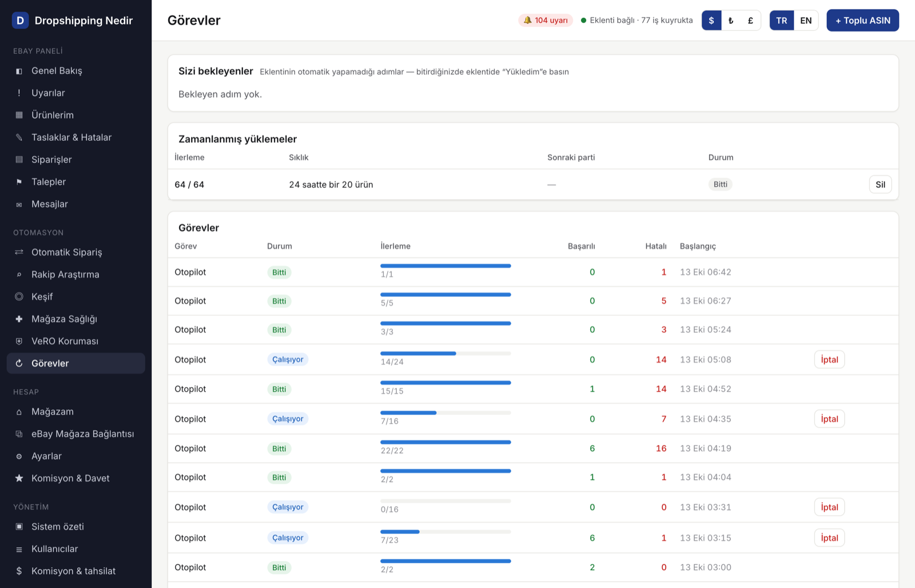Open the 104 uyarı alert badge
Viewport: 915px width, 588px height.
point(546,21)
